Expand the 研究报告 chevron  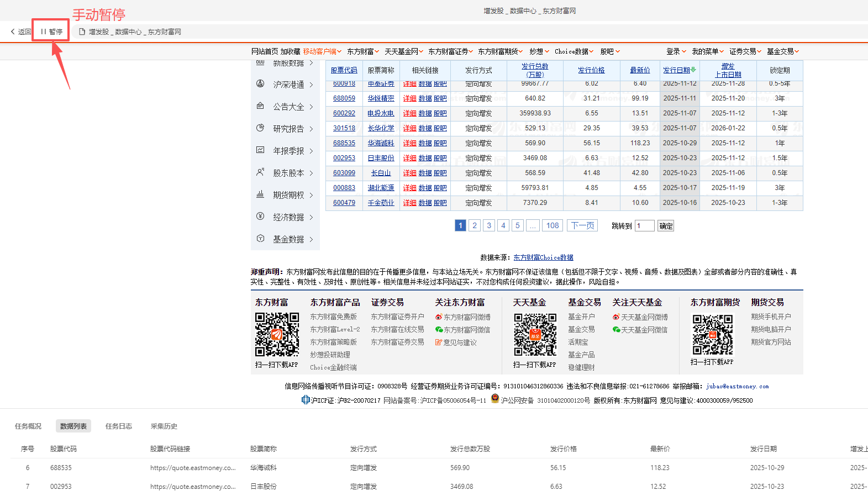coord(311,129)
